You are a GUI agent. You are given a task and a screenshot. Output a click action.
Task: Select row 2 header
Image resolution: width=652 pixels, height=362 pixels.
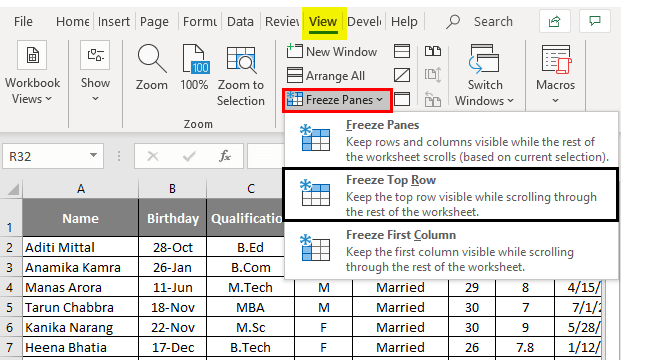coord(10,247)
